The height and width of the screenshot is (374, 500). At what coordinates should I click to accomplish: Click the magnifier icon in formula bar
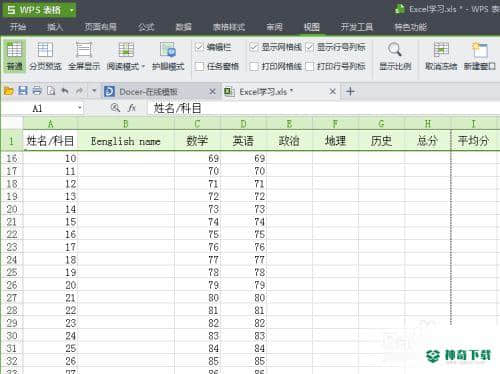pos(115,108)
